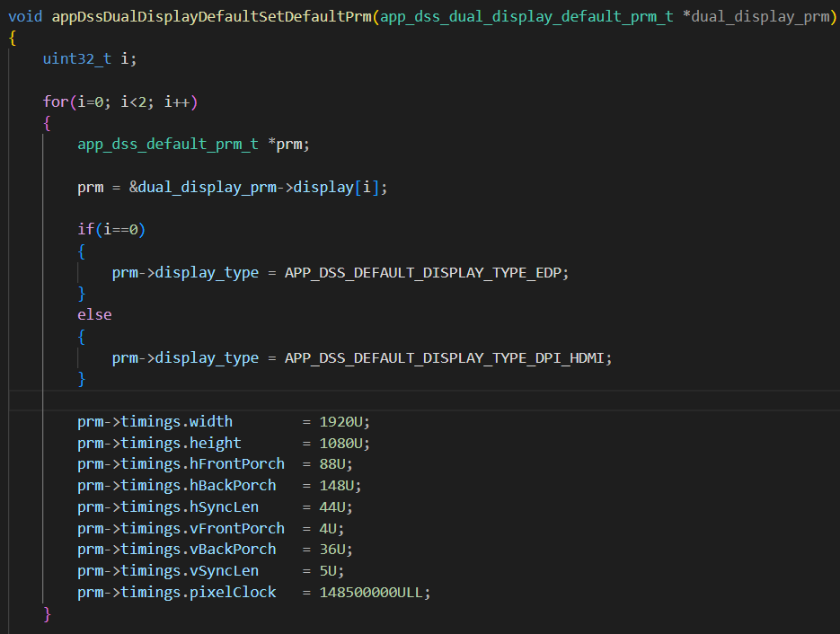
Task: Click the timings.height value 1080U
Action: click(341, 444)
